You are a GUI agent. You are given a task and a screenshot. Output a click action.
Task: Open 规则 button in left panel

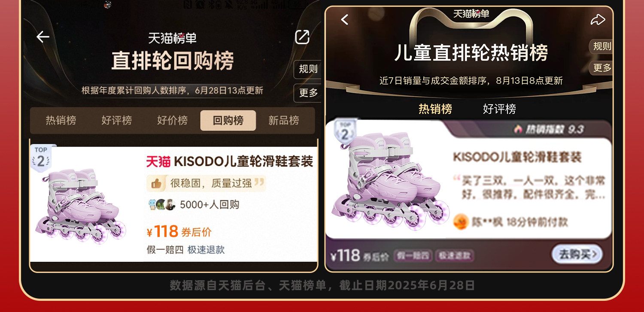(308, 69)
